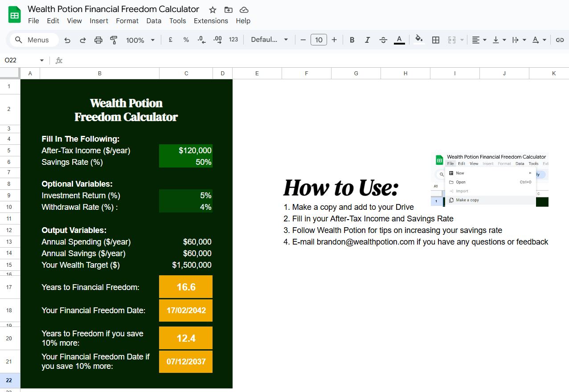Click the undo arrow icon

click(x=67, y=40)
